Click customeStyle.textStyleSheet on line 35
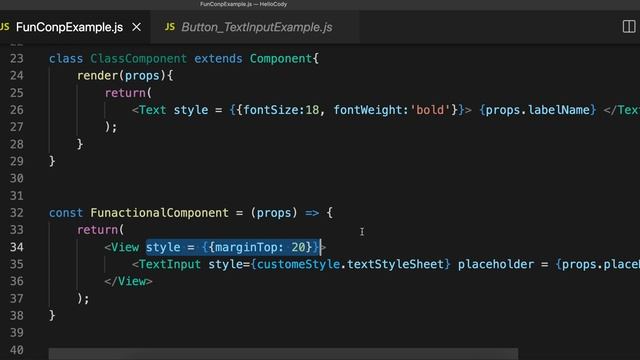This screenshot has width=640, height=360. [350, 264]
